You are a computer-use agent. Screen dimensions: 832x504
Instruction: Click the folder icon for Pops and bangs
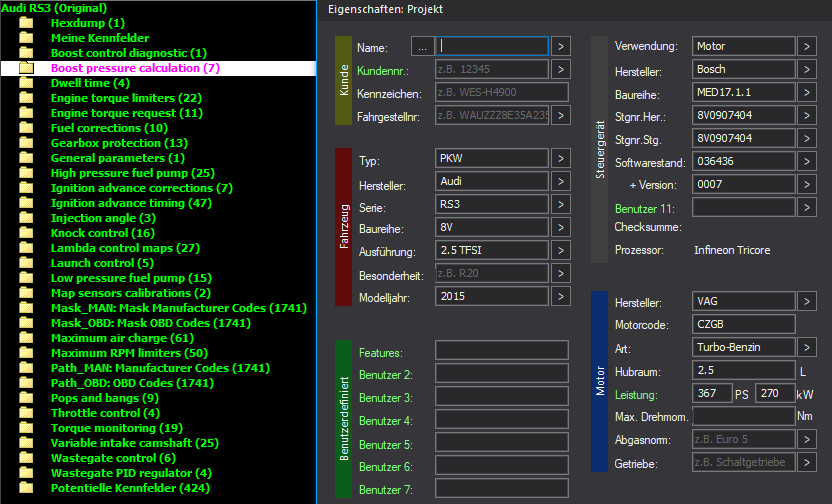click(x=26, y=398)
